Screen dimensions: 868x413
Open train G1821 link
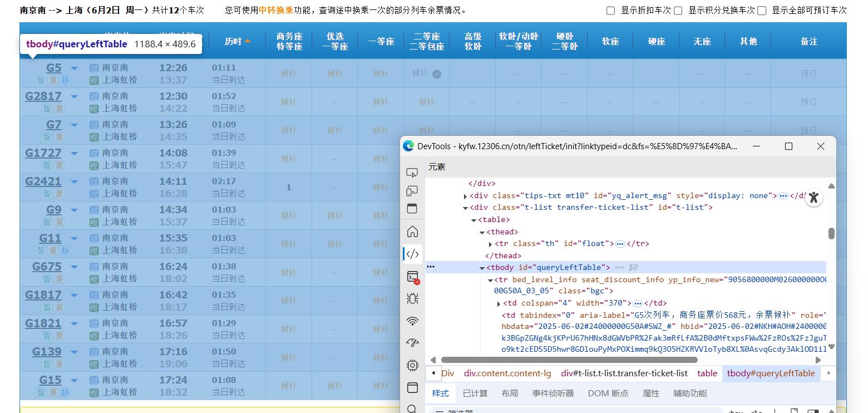click(x=43, y=323)
